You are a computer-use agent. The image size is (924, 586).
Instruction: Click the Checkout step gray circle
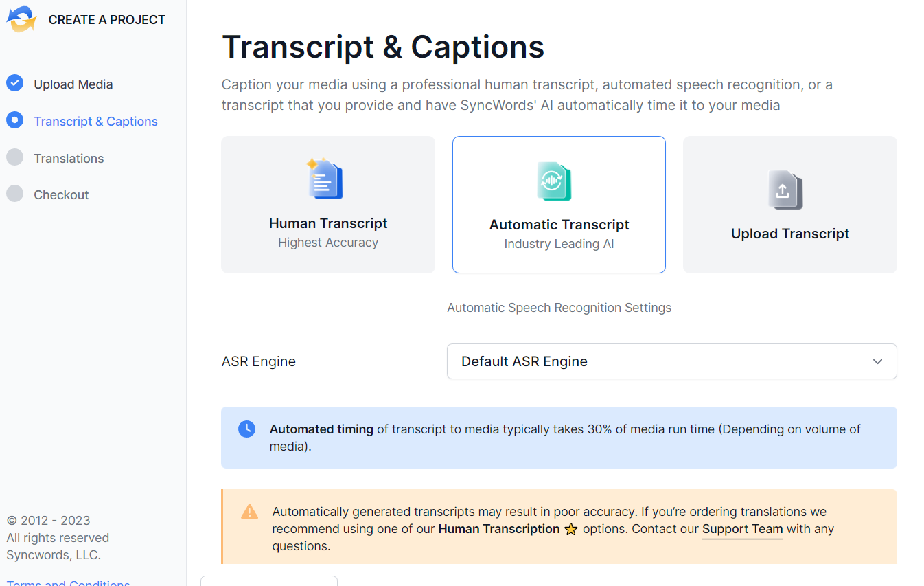click(x=15, y=194)
